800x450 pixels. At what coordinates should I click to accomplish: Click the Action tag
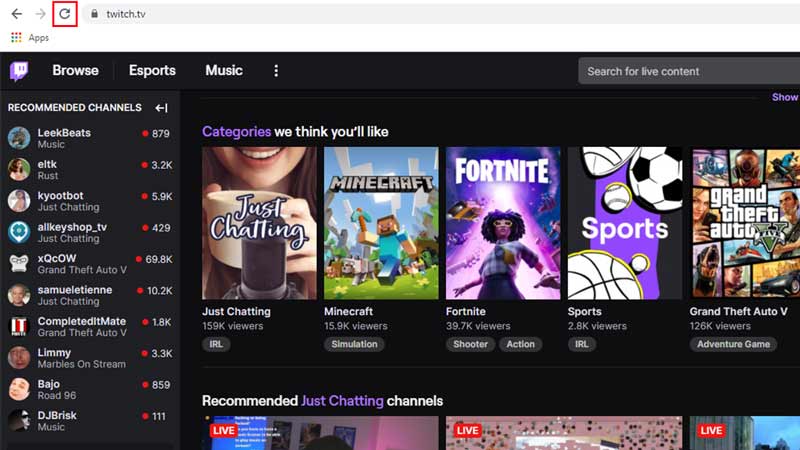[520, 344]
